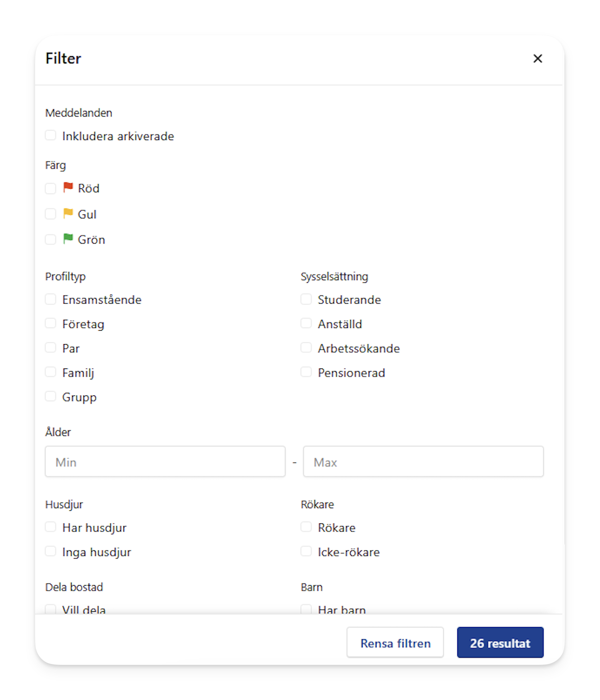Check the Gul color filter
Viewport: 600px width, 700px height.
point(50,214)
